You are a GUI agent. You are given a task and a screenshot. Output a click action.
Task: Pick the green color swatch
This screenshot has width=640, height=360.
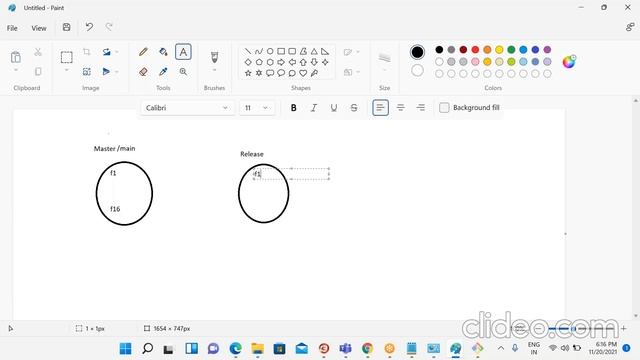(x=511, y=49)
